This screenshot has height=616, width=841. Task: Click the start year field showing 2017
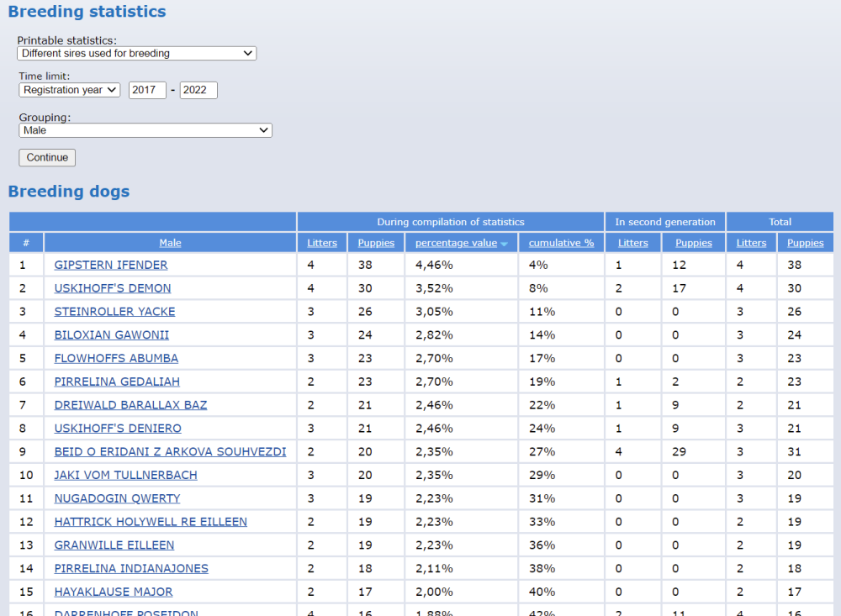coord(147,90)
